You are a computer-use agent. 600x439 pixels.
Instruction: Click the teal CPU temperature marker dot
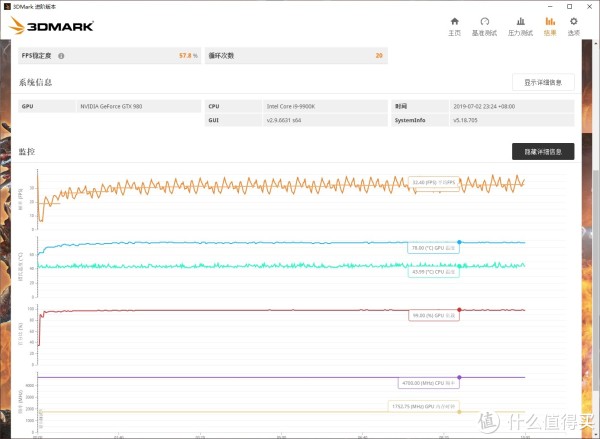point(459,266)
